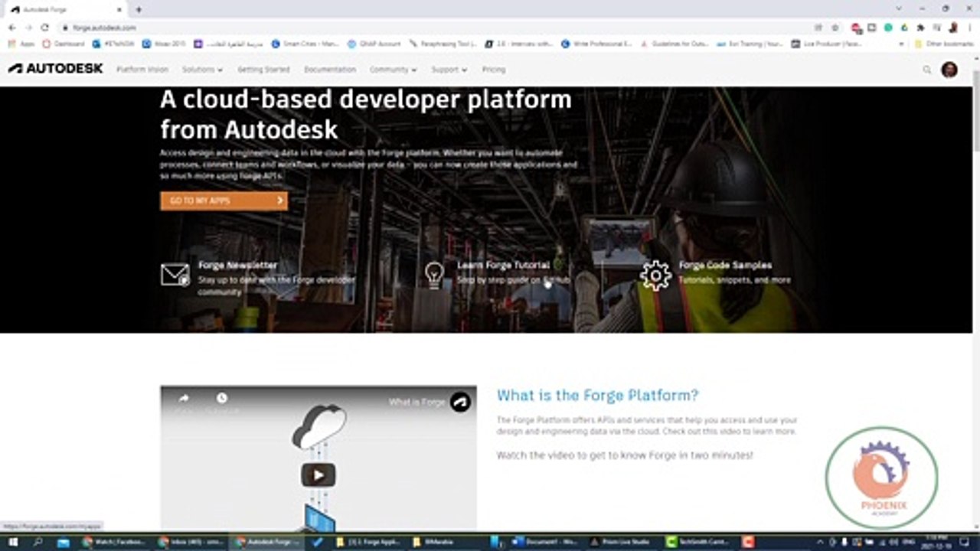This screenshot has width=980, height=551.
Task: Open the Watch Facebook taskbar window
Action: [x=113, y=542]
